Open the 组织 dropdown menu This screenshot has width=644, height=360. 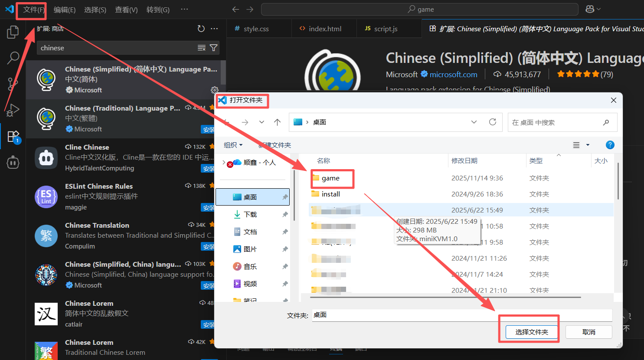pos(233,145)
